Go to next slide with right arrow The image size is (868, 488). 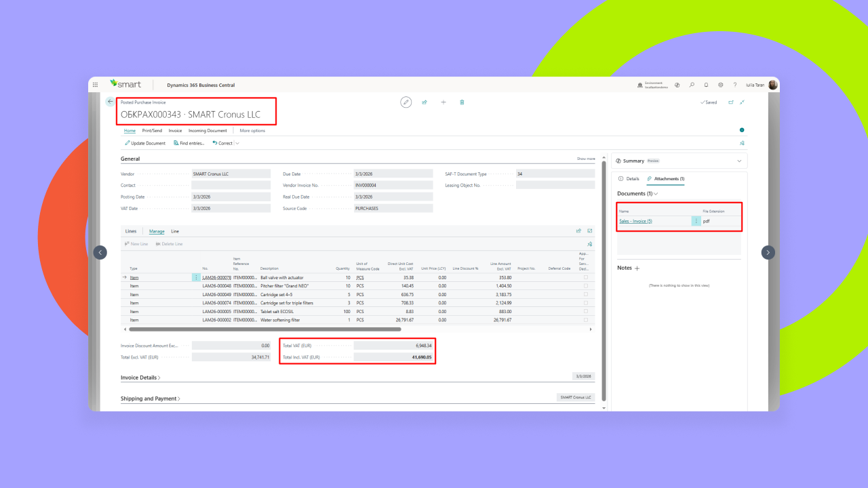point(768,252)
